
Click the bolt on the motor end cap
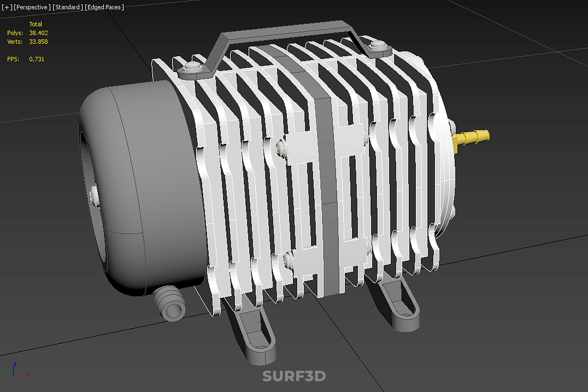tap(94, 195)
